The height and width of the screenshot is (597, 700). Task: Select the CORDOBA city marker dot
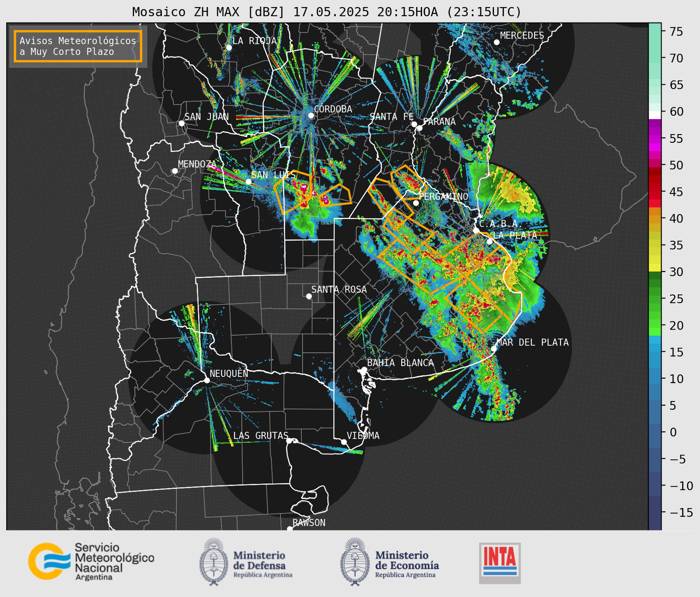click(311, 115)
